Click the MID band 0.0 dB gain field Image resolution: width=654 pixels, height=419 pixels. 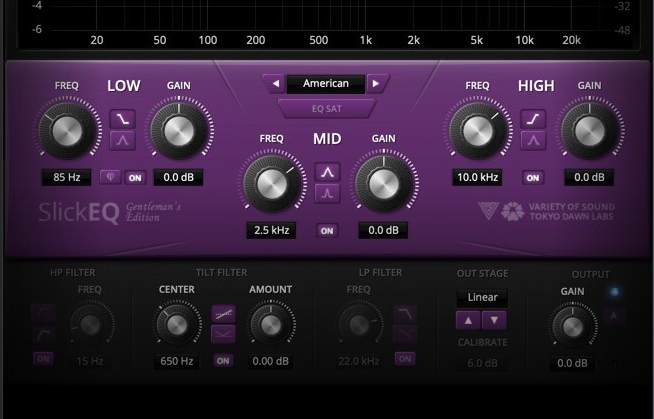click(x=383, y=230)
